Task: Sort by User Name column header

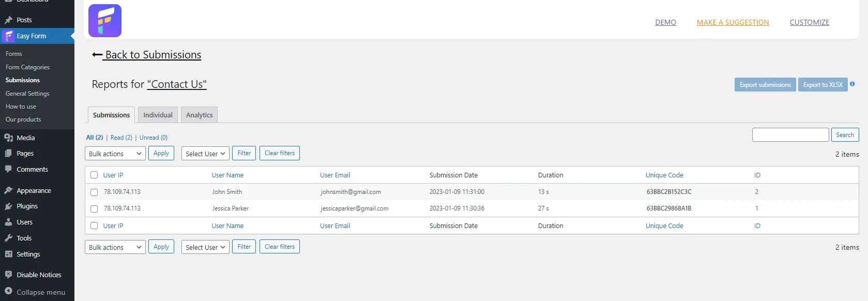Action: point(227,175)
